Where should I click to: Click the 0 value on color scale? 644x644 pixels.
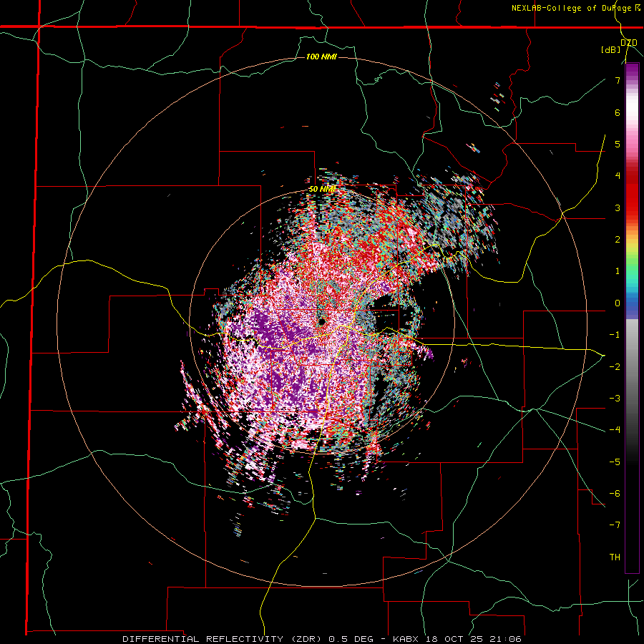[618, 303]
